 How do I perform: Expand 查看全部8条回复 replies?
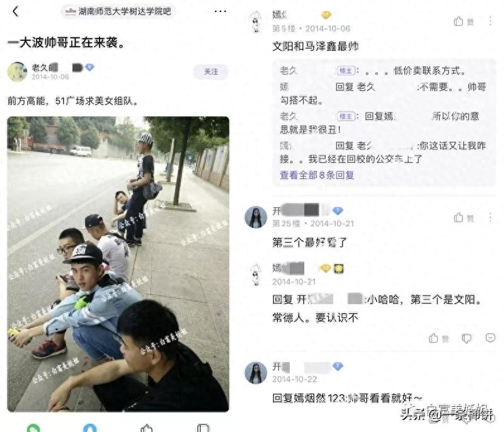coord(317,175)
